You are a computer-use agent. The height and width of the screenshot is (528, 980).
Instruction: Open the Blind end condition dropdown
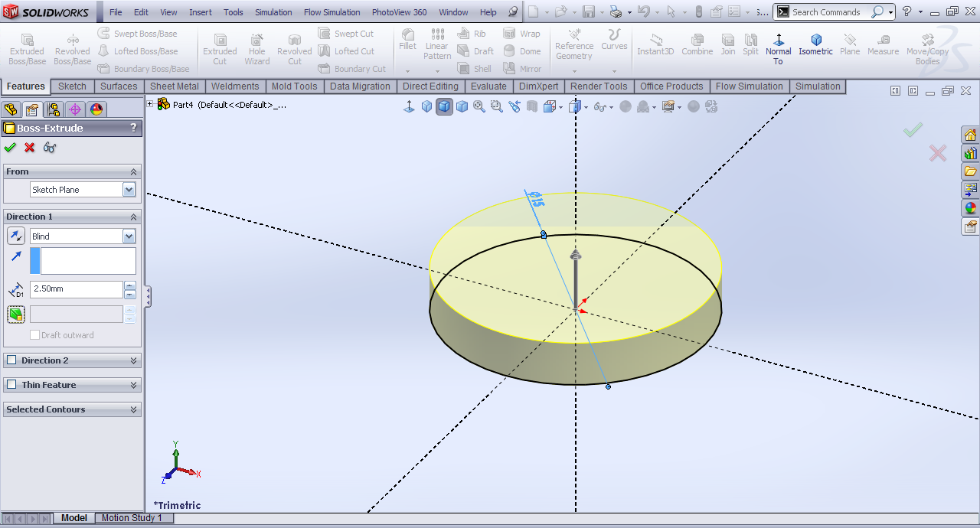tap(129, 236)
